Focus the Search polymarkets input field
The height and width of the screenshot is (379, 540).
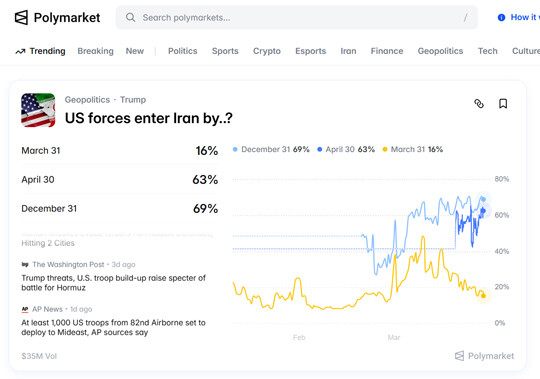[x=297, y=18]
